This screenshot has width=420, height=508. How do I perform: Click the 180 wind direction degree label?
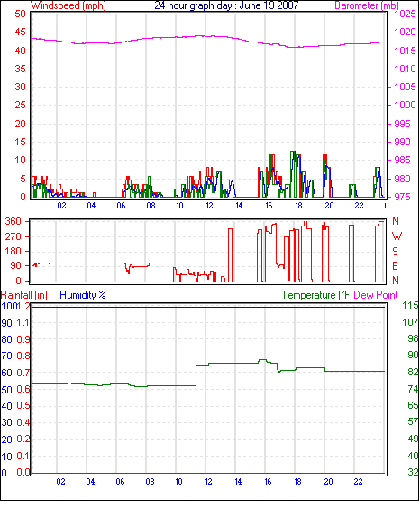point(14,252)
